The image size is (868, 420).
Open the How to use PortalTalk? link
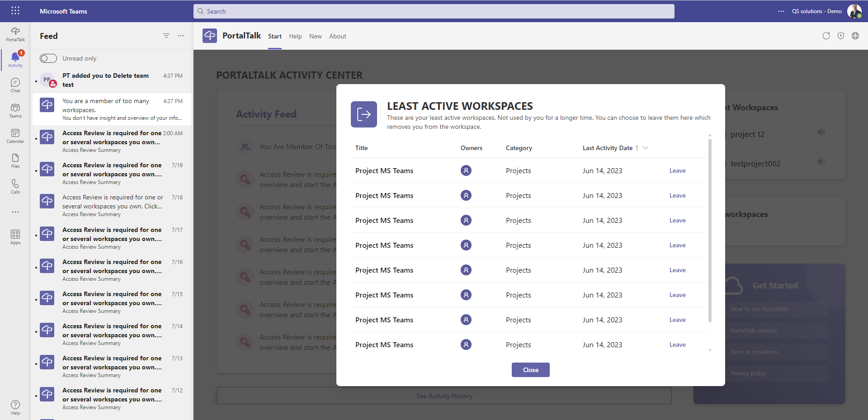point(760,309)
